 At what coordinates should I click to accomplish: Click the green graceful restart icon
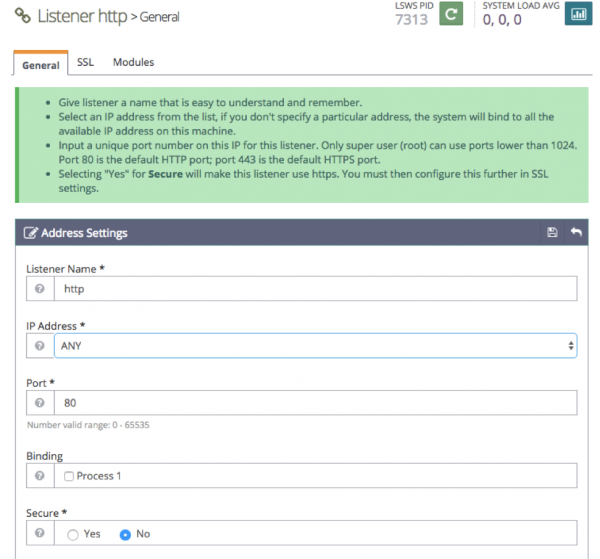click(x=452, y=16)
